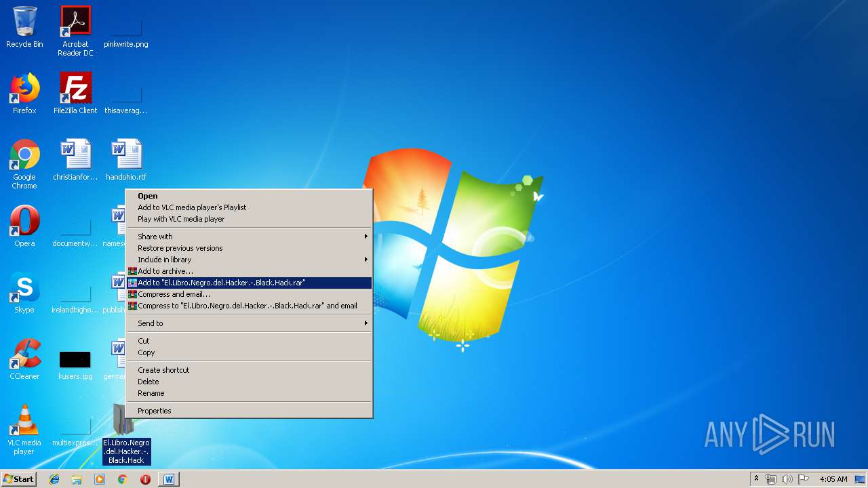Open the Recycle Bin desktop icon
This screenshot has height=488, width=868.
(x=24, y=27)
